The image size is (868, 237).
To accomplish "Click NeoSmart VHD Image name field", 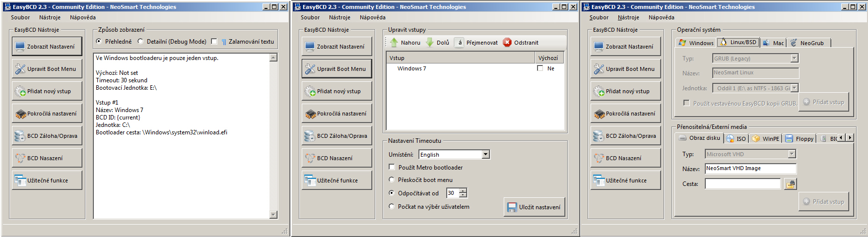I will coord(750,169).
